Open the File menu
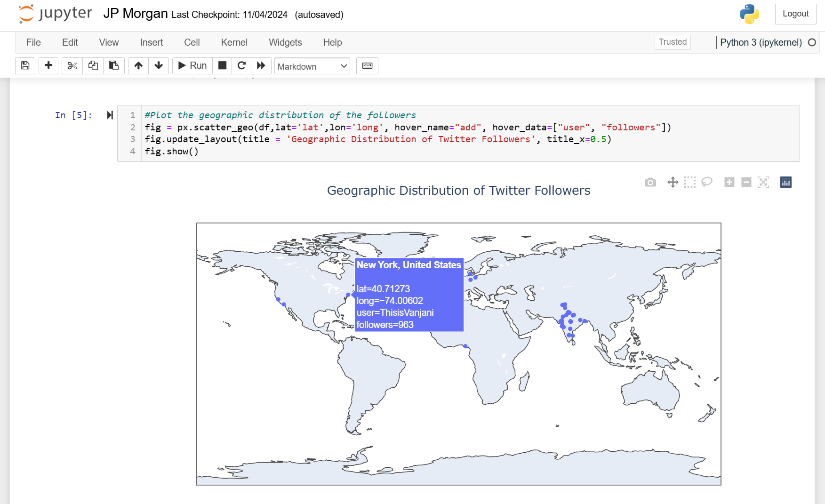The image size is (825, 504). click(x=33, y=42)
